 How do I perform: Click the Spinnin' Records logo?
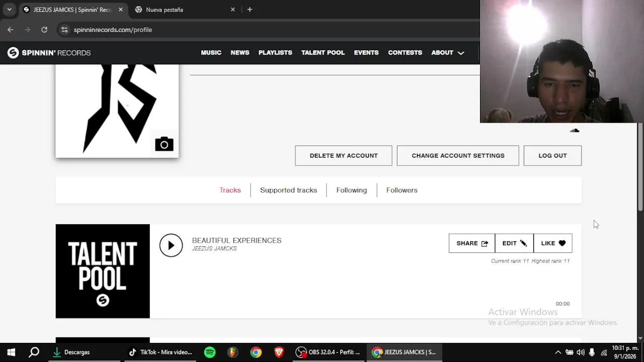coord(49,53)
